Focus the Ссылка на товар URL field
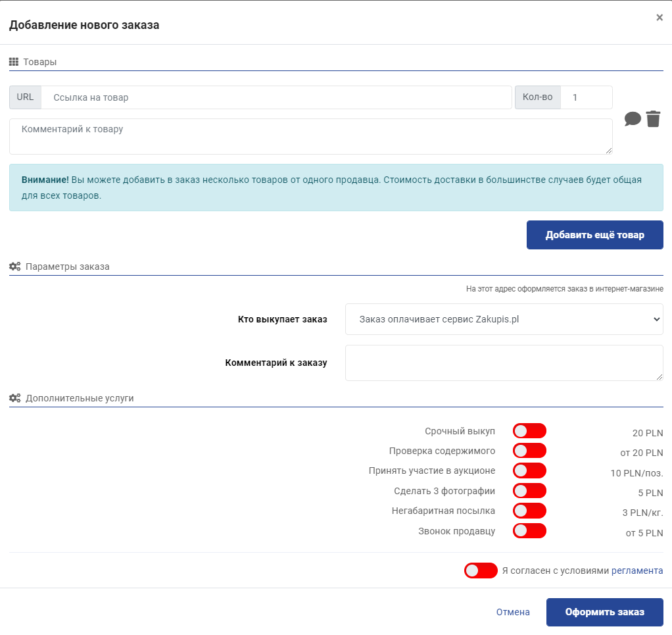Screen dimensions: 672x635 276,97
